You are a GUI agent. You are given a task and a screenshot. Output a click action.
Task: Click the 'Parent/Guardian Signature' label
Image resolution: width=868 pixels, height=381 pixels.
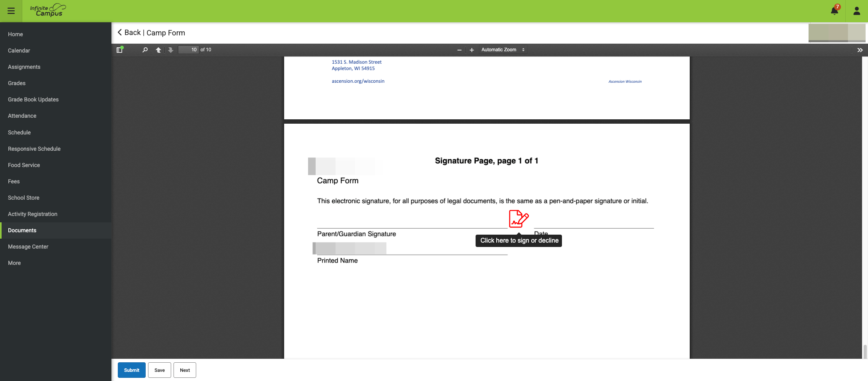(357, 234)
